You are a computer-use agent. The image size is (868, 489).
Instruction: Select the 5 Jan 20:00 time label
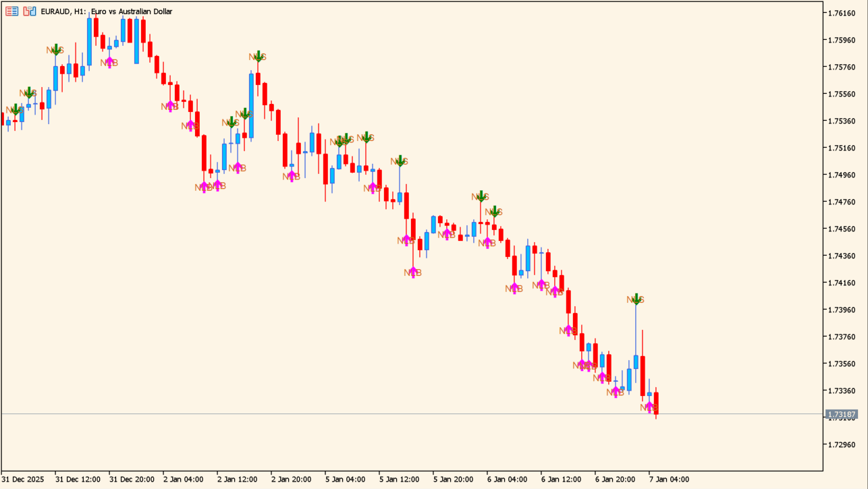click(x=453, y=480)
